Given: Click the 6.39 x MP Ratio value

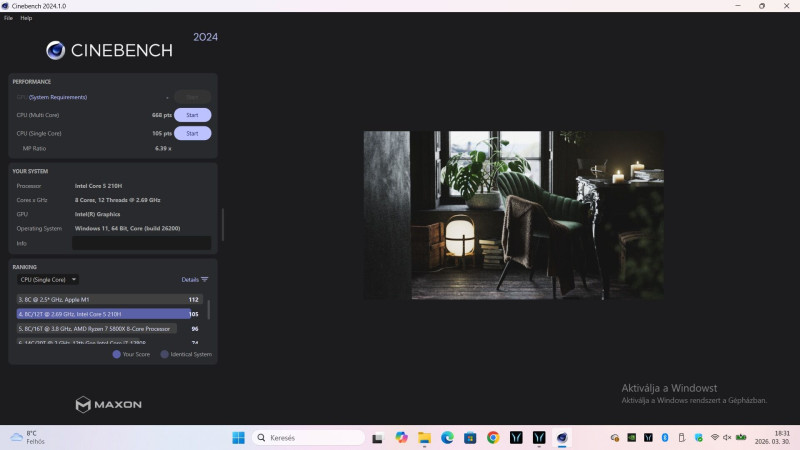Looking at the screenshot, I should (163, 148).
